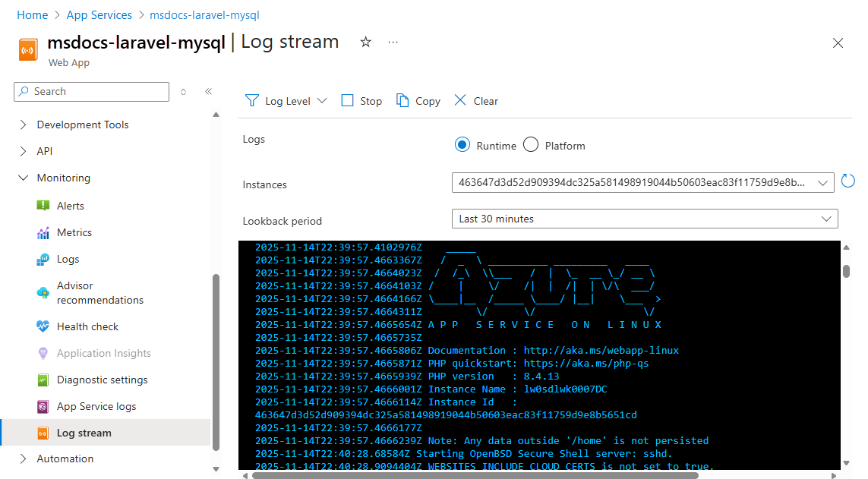Click the Log Level filter funnel icon
868x479 pixels.
click(x=252, y=101)
